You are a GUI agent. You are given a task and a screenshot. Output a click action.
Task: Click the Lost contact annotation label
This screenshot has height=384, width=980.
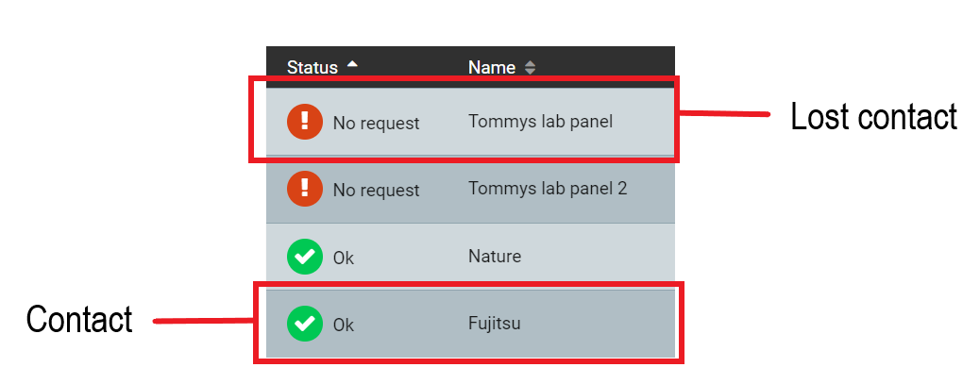873,117
